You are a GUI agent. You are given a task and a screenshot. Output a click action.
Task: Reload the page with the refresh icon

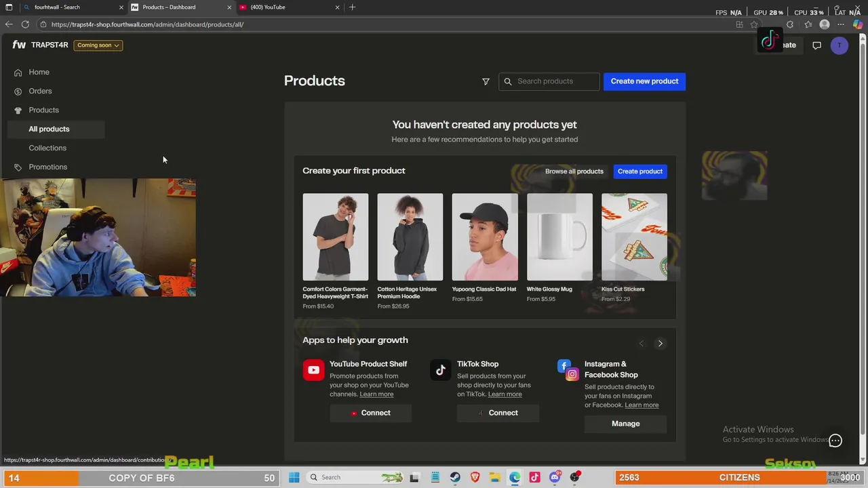[x=25, y=24]
